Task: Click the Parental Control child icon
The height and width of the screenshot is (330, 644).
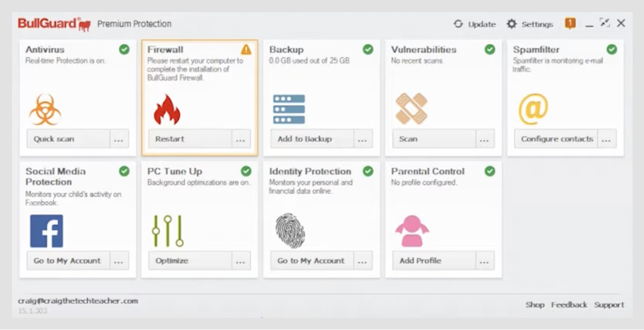Action: pyautogui.click(x=411, y=231)
